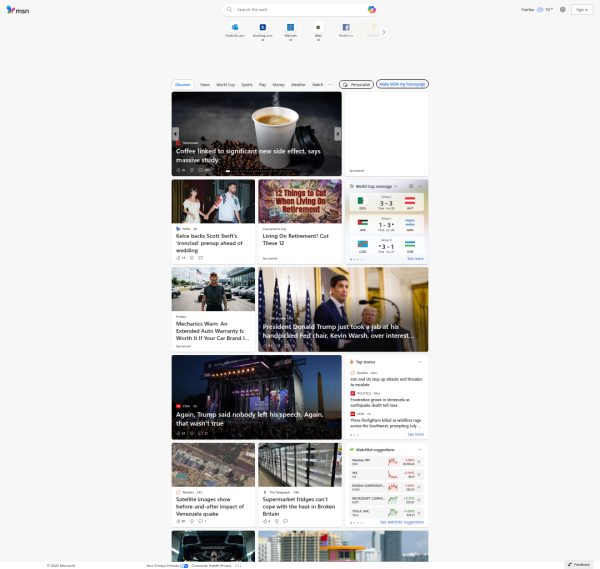Open the coffee side effect story
Screen dimensions: 600x569
click(248, 156)
